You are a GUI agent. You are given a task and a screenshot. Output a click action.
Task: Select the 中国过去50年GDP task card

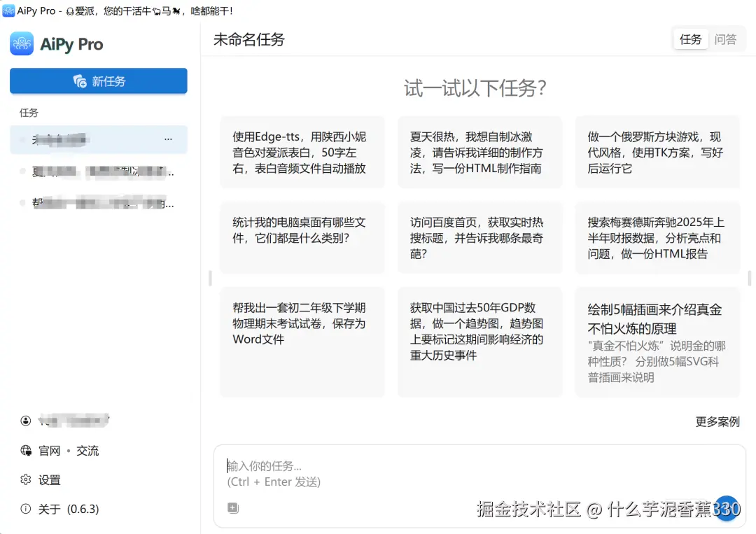point(479,341)
